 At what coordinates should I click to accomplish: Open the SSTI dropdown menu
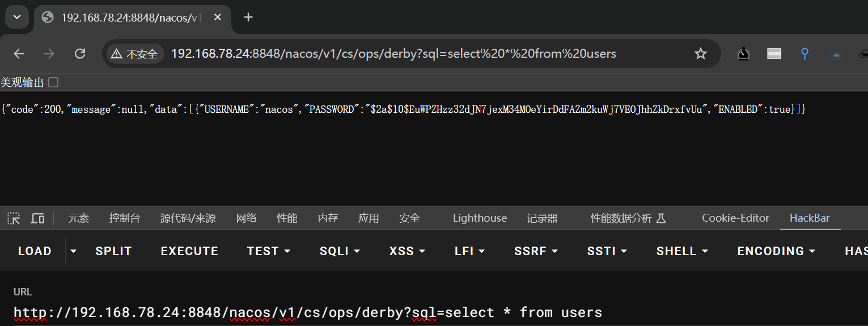coord(607,251)
